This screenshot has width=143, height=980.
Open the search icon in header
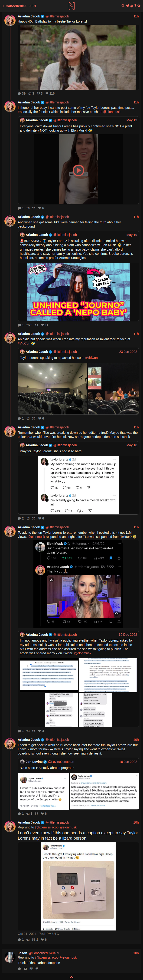point(123,6)
